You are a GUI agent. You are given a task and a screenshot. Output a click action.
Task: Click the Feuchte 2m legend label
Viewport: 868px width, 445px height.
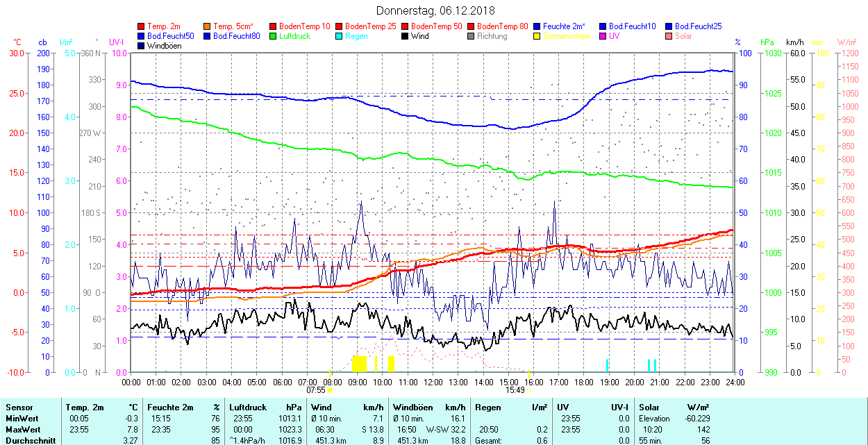tap(569, 26)
